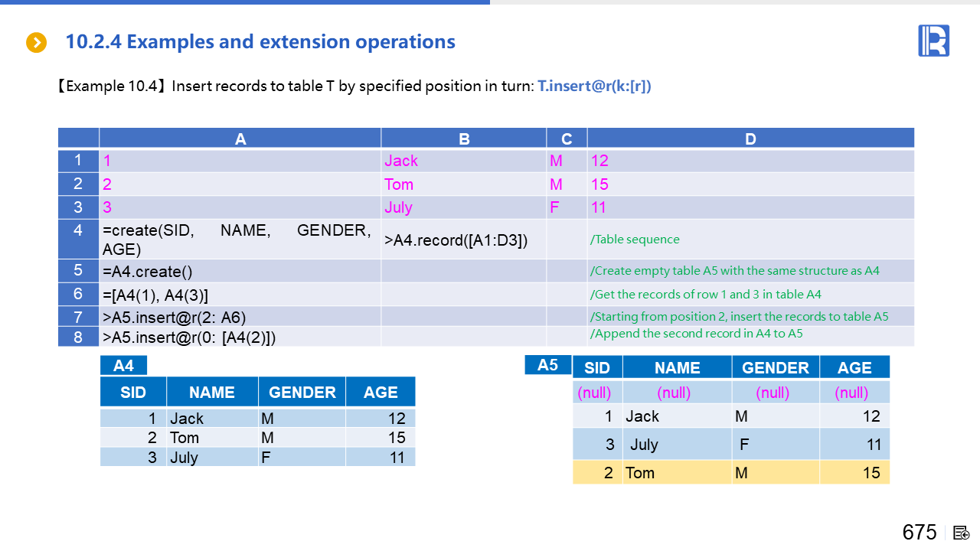This screenshot has width=980, height=551.
Task: Click cell with =A4.create() formula
Action: click(240, 271)
